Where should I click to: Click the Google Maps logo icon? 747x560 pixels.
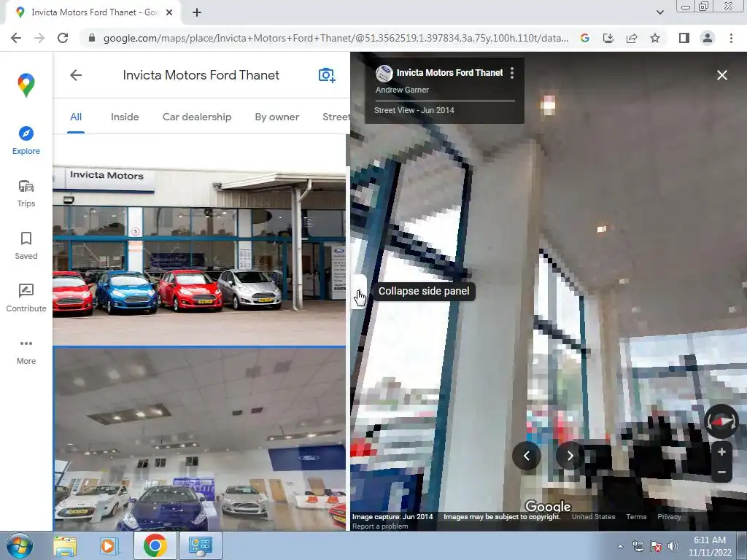(26, 85)
